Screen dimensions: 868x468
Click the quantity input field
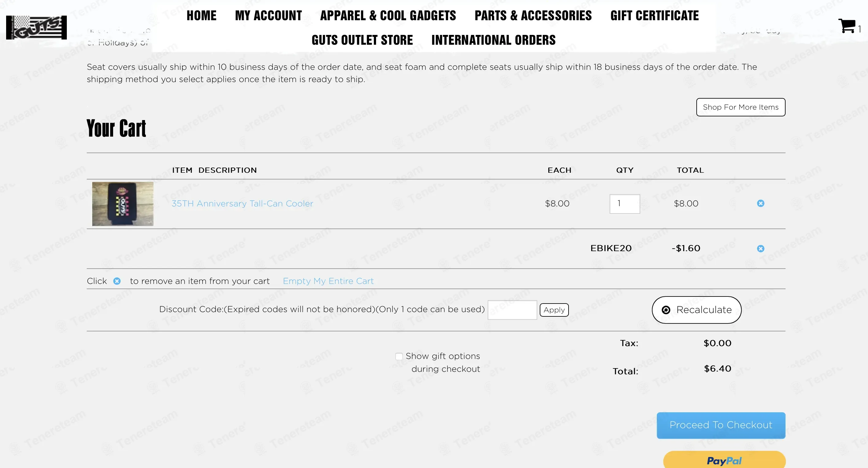[x=625, y=204]
